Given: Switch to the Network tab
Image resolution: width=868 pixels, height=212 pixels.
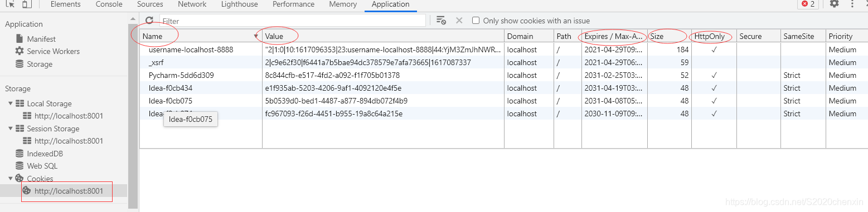Looking at the screenshot, I should click(192, 4).
